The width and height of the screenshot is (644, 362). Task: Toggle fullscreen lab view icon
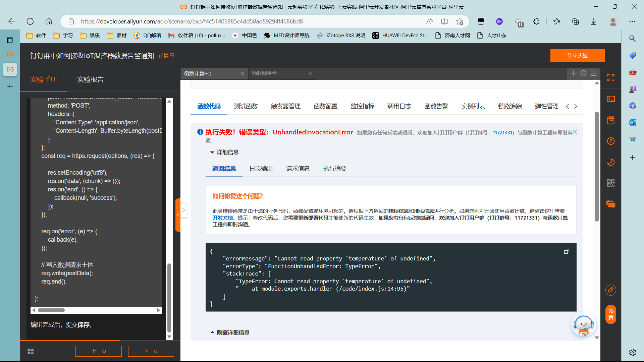611,78
